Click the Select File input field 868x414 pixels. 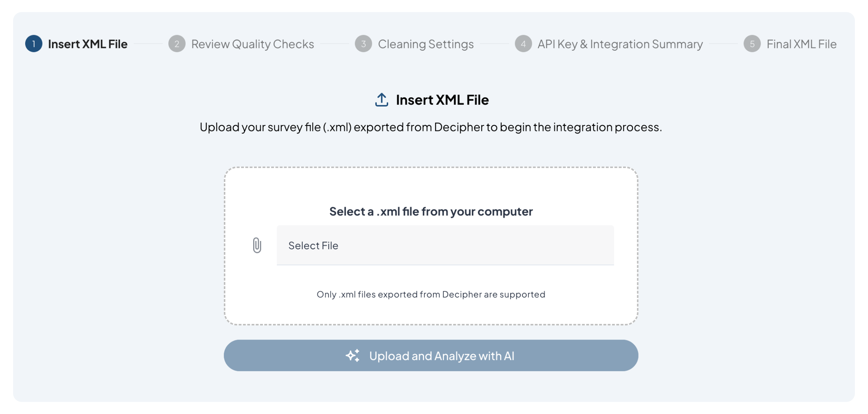coord(445,245)
